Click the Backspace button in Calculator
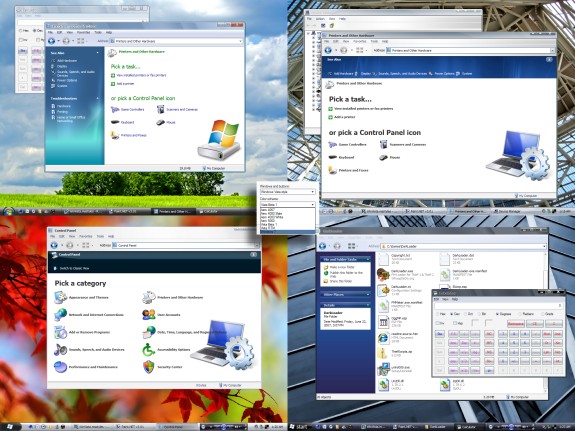This screenshot has height=431, width=575. (515, 324)
